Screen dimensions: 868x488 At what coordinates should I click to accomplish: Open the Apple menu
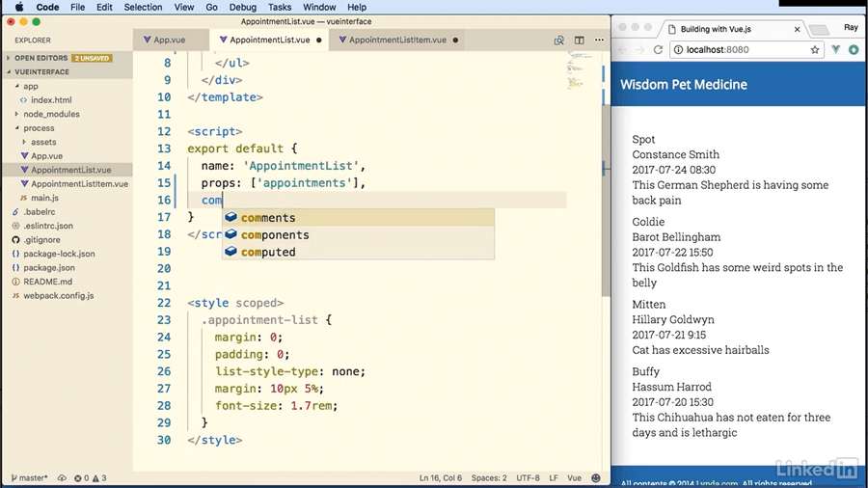[x=19, y=7]
